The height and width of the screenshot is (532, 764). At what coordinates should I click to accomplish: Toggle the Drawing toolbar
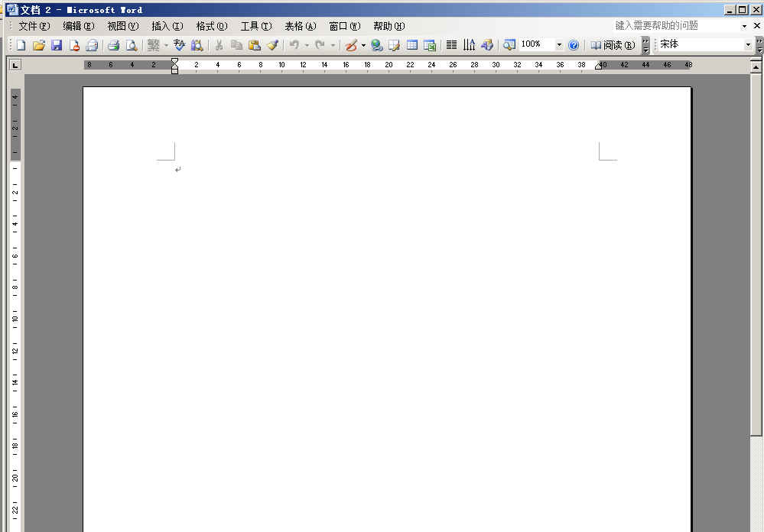tap(486, 45)
